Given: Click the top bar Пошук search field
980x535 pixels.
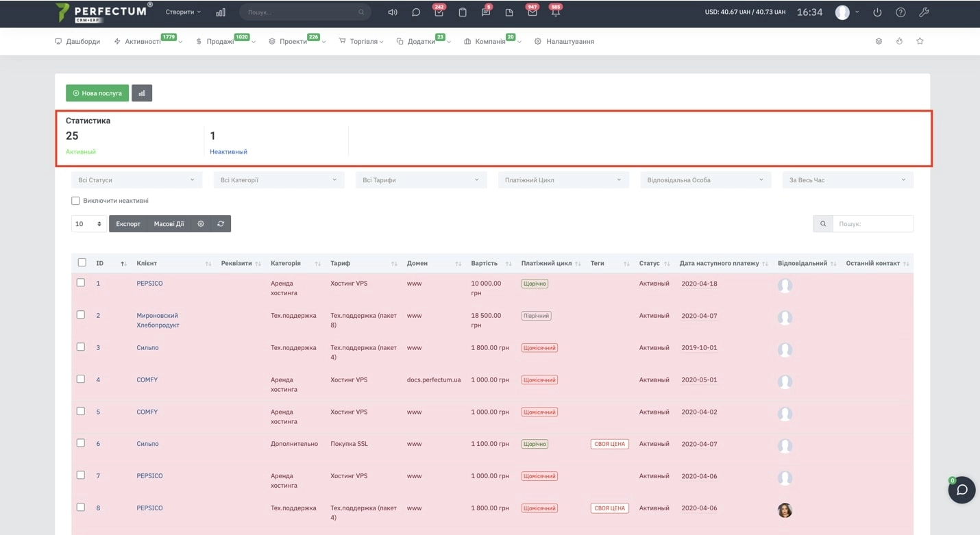Looking at the screenshot, I should point(305,12).
